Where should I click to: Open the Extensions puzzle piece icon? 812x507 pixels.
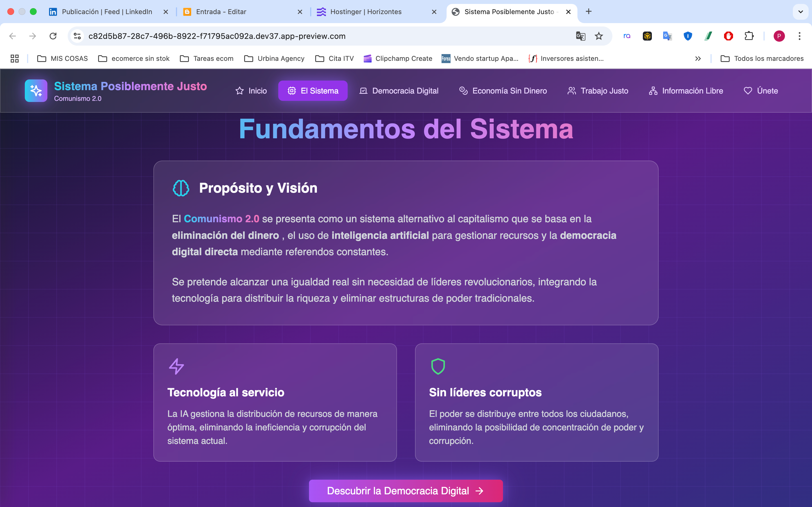(x=749, y=36)
